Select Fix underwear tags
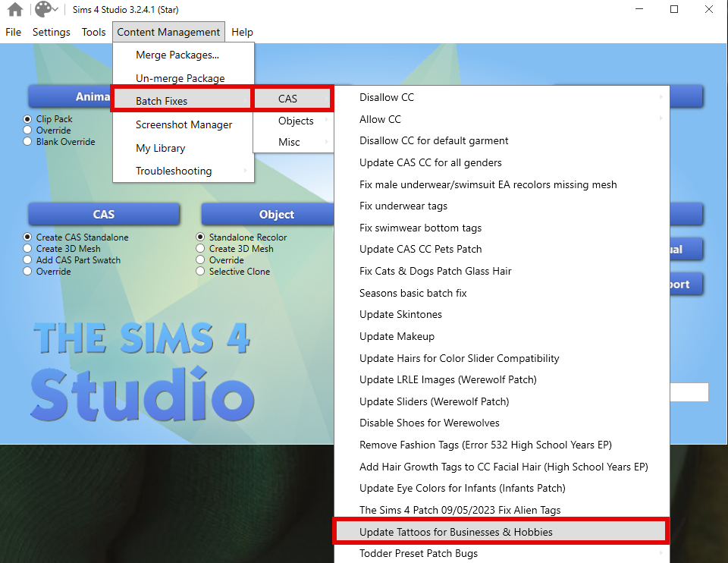728x563 pixels. (502, 206)
